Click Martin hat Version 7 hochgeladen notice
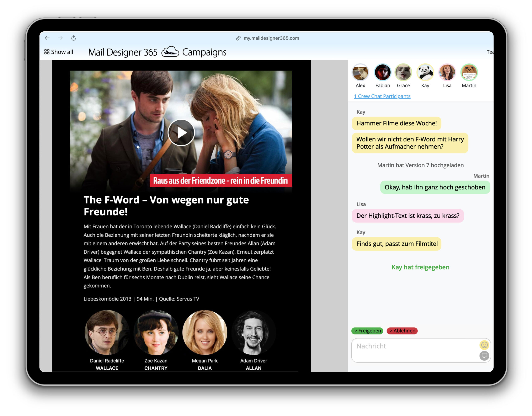 click(x=420, y=165)
